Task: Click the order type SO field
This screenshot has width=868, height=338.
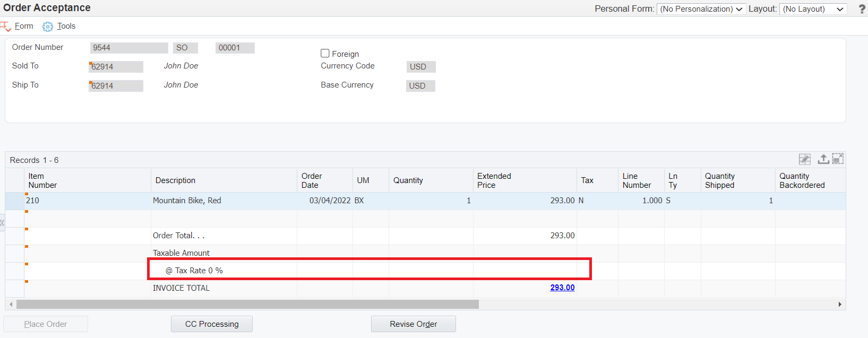Action: pos(185,48)
